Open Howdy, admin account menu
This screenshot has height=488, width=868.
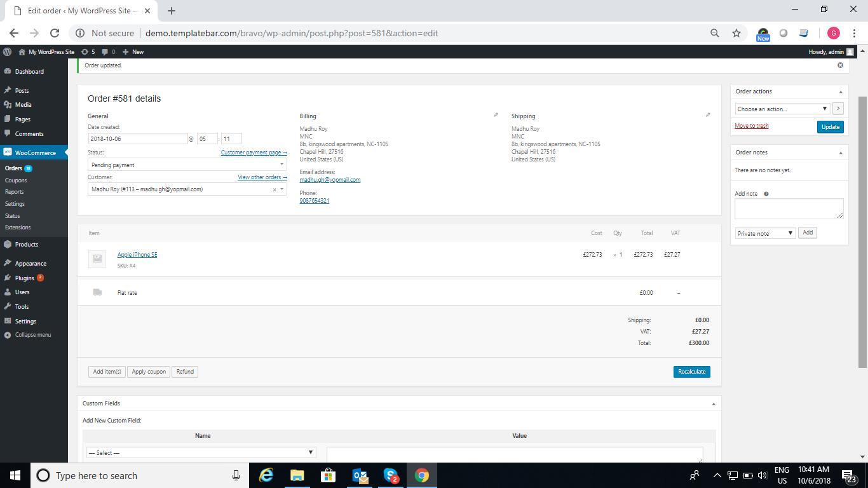coord(831,51)
